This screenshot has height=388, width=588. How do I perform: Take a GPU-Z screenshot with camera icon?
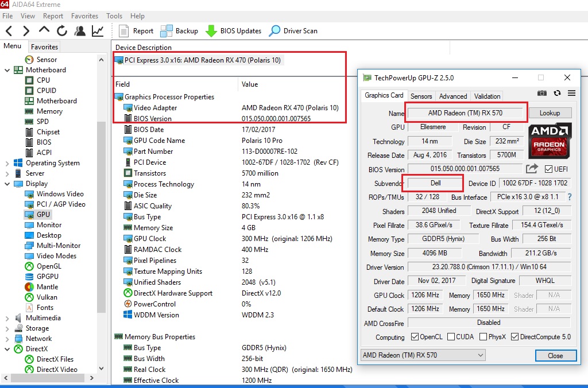pyautogui.click(x=542, y=93)
